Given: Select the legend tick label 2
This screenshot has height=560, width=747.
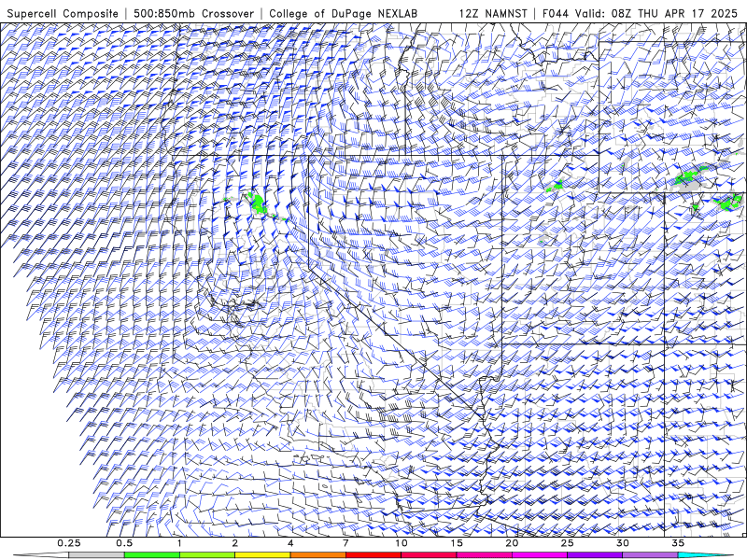Looking at the screenshot, I should pos(235,543).
